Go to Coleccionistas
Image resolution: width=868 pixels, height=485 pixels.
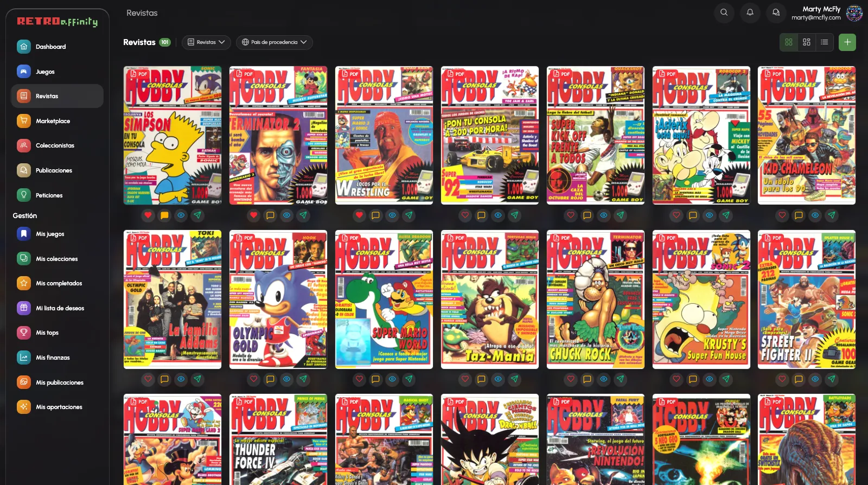(x=57, y=145)
